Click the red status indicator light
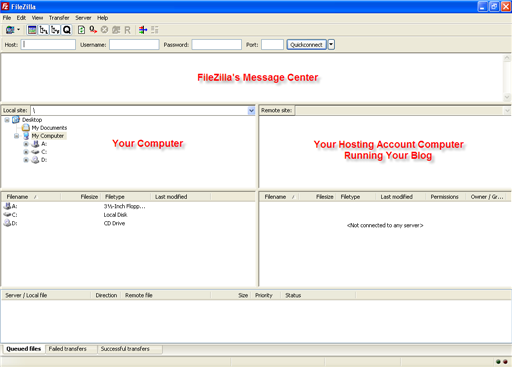 coord(505,361)
